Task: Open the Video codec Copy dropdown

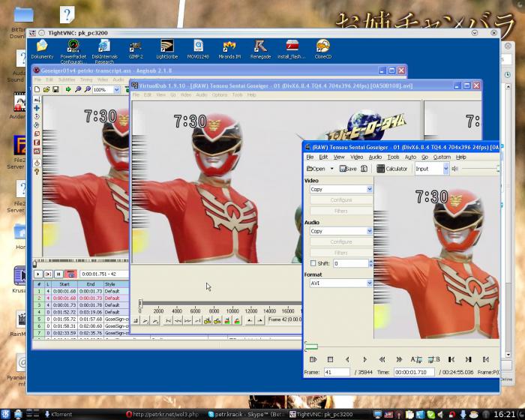Action: point(341,189)
